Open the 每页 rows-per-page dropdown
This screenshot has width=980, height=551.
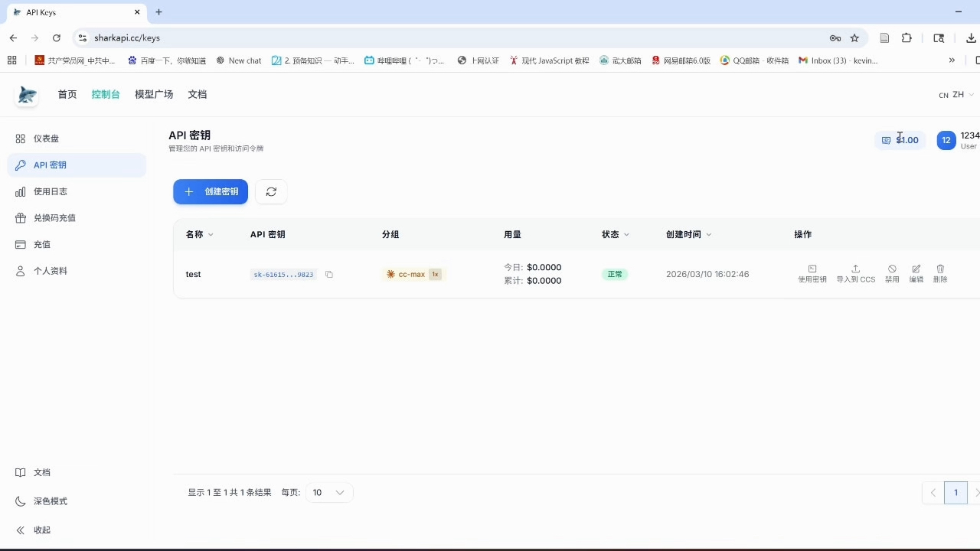point(329,493)
